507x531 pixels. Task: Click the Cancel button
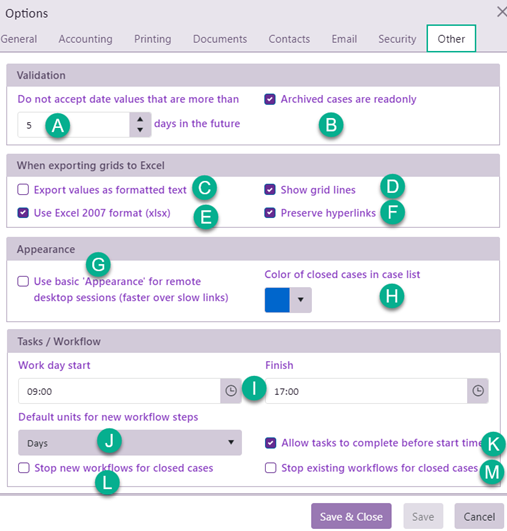pos(479,516)
